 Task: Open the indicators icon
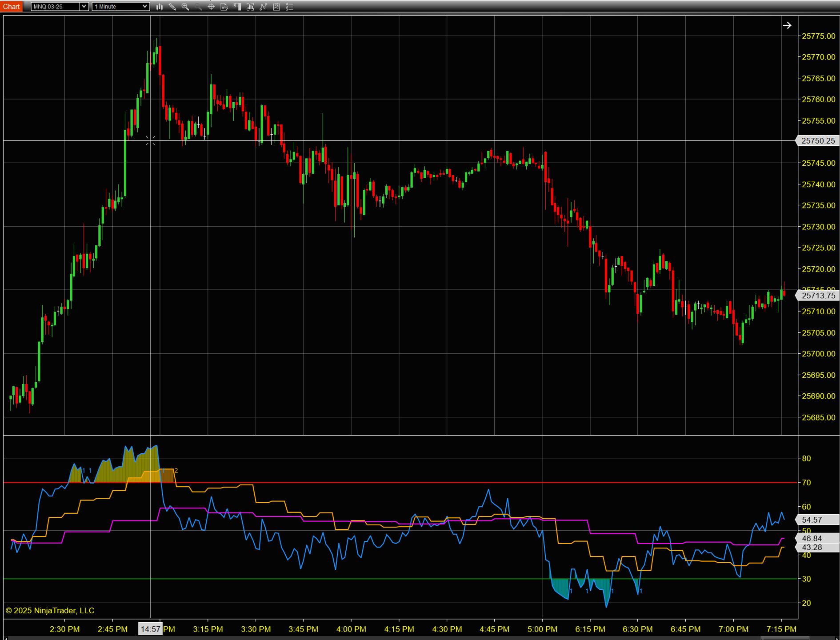click(x=250, y=7)
